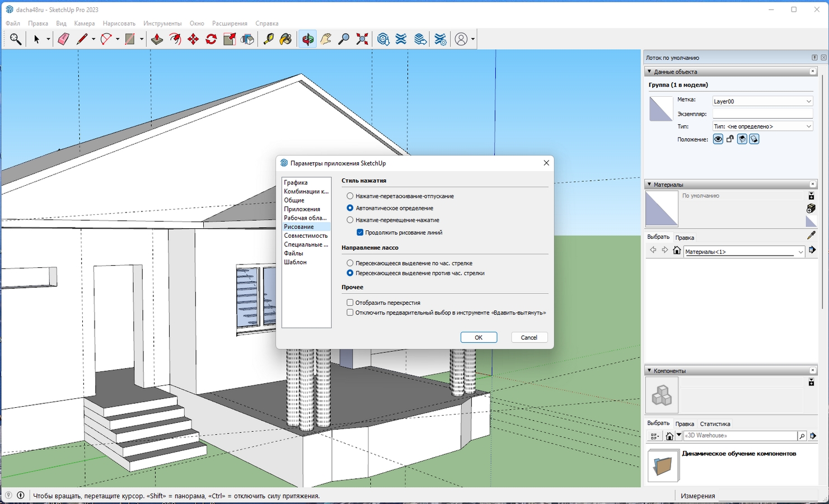Screen dimensions: 829x504
Task: Click the default material color swatch
Action: coord(662,209)
